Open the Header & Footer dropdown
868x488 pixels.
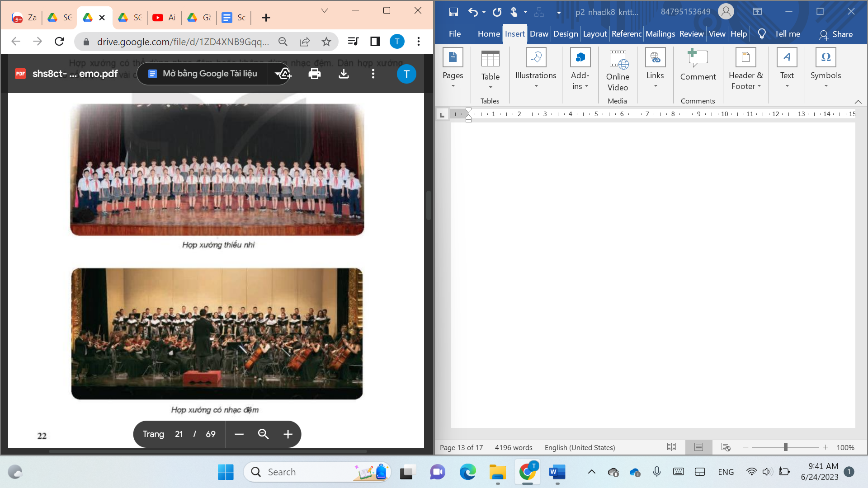tap(746, 70)
